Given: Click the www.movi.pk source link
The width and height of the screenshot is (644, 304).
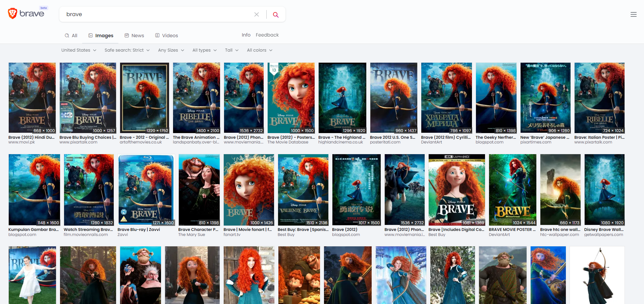Looking at the screenshot, I should point(22,142).
